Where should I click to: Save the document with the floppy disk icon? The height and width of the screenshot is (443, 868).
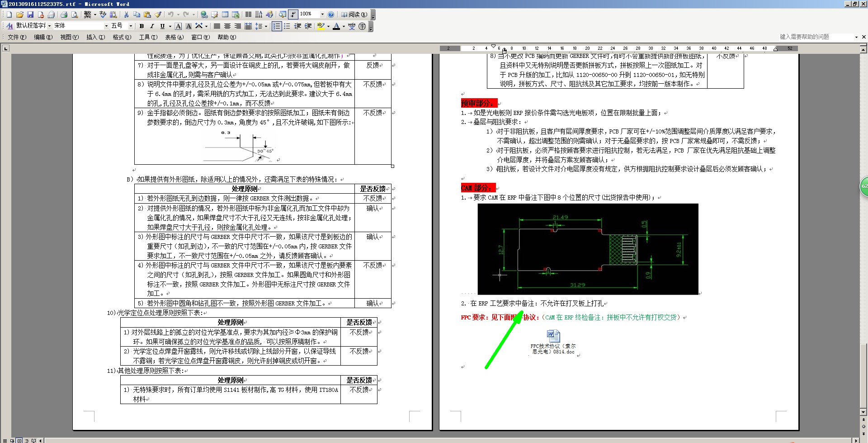(x=30, y=14)
